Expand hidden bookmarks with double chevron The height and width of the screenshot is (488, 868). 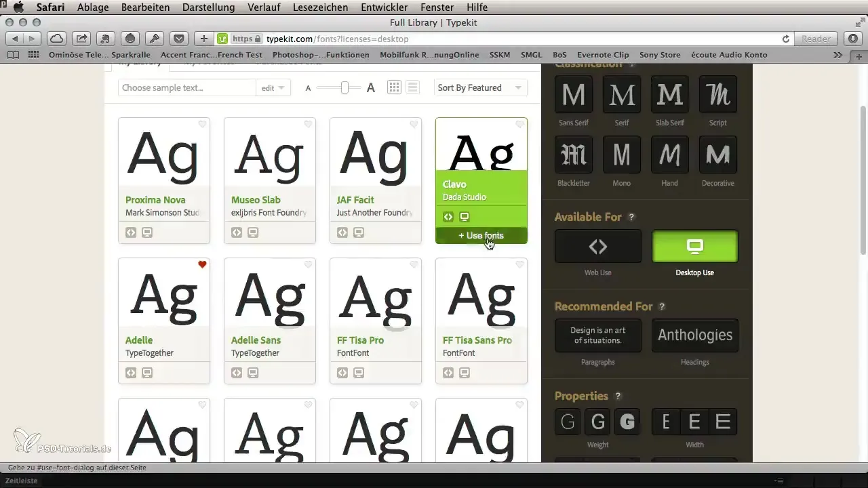tap(838, 55)
